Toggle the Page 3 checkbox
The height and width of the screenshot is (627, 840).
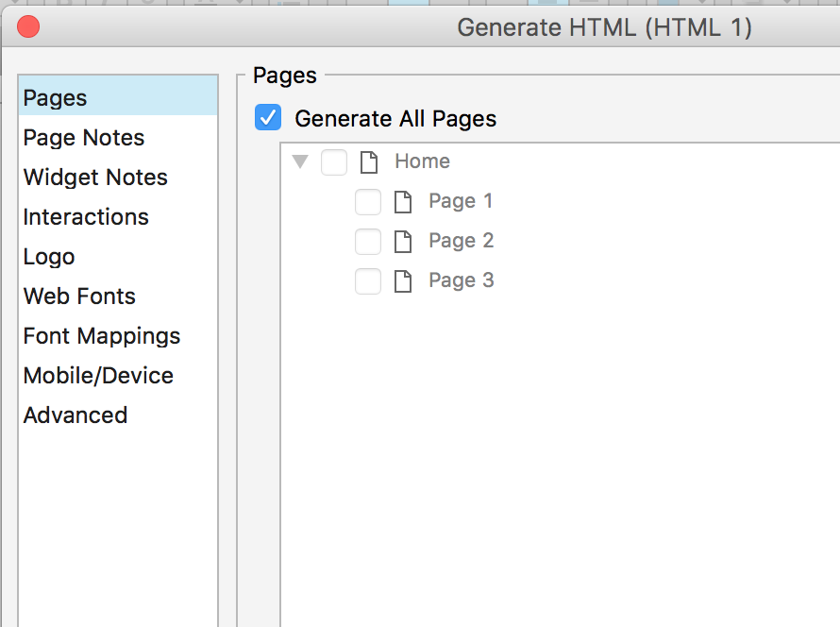[x=368, y=281]
